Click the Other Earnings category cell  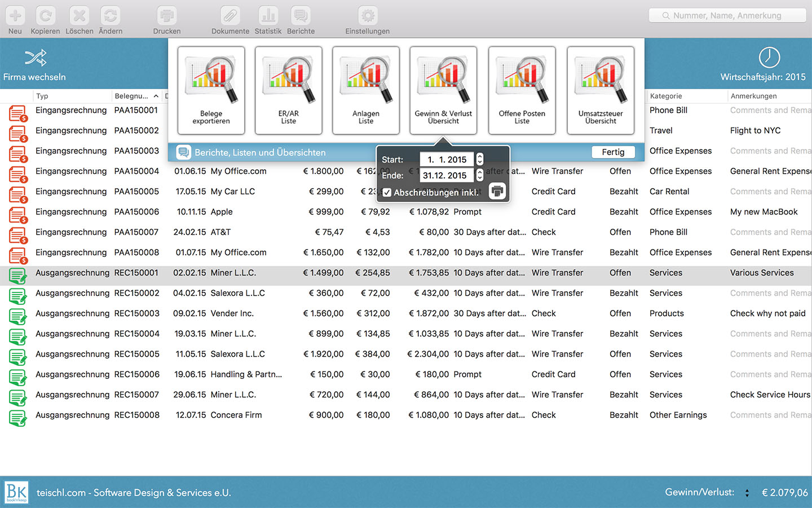678,415
